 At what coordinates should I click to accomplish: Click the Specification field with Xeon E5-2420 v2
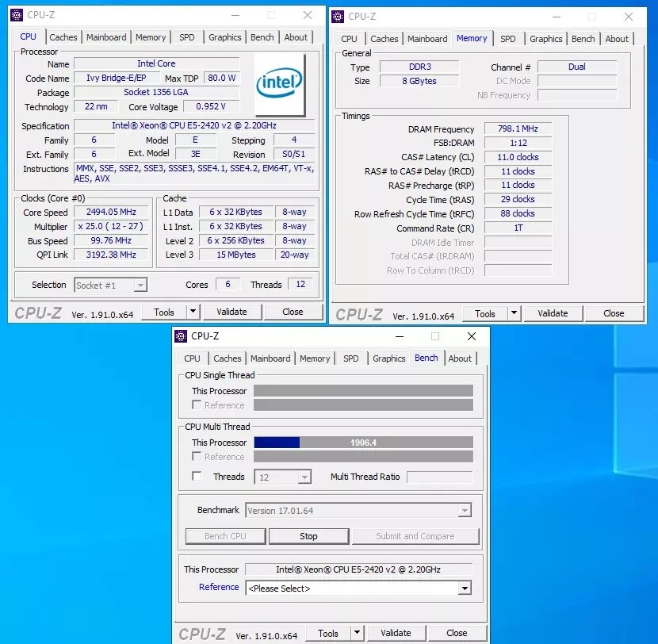pyautogui.click(x=194, y=125)
